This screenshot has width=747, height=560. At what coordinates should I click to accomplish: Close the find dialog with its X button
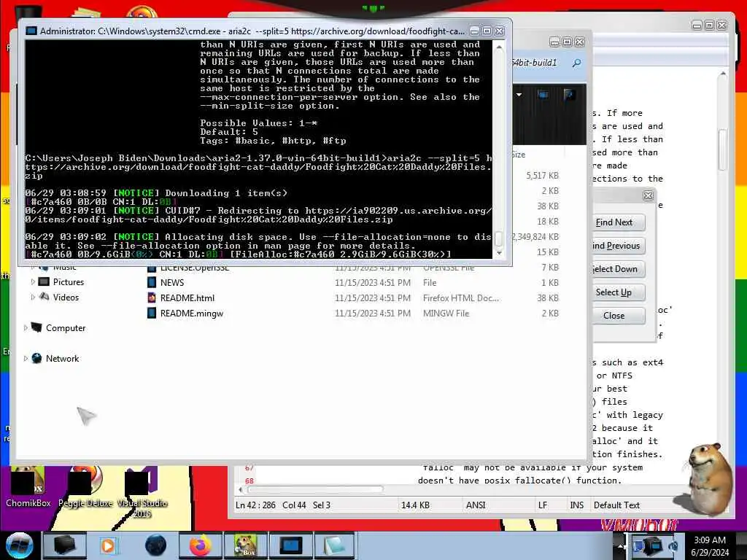(x=648, y=195)
